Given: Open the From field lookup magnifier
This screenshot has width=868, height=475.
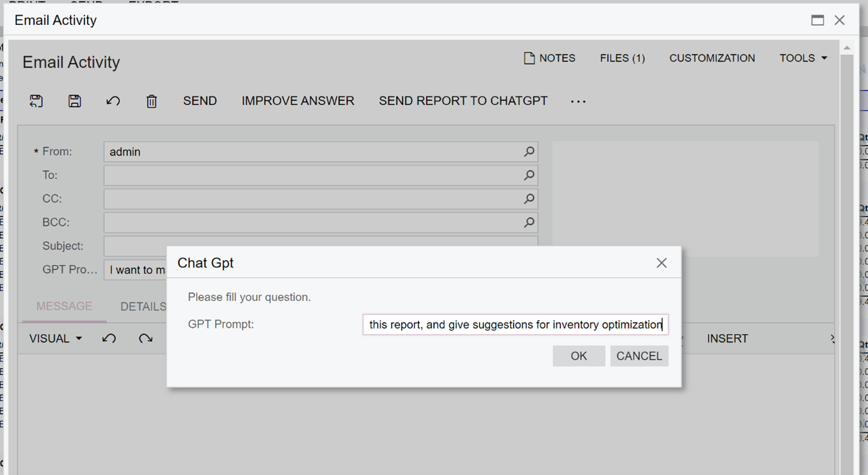Looking at the screenshot, I should [x=529, y=151].
